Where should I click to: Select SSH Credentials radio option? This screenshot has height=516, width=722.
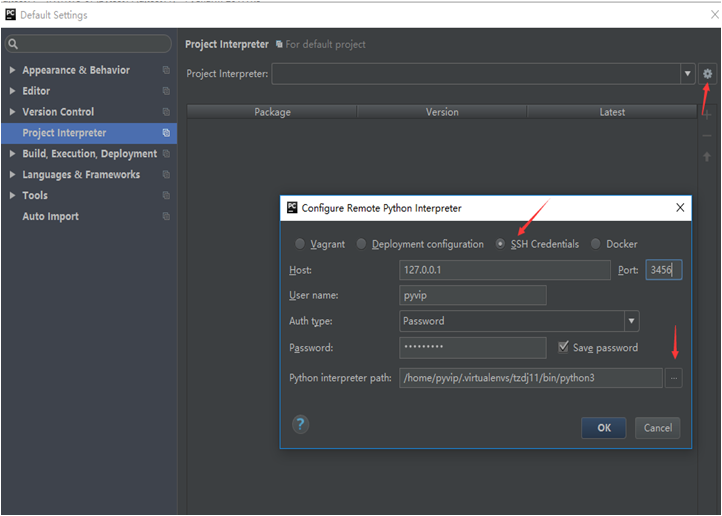(500, 244)
